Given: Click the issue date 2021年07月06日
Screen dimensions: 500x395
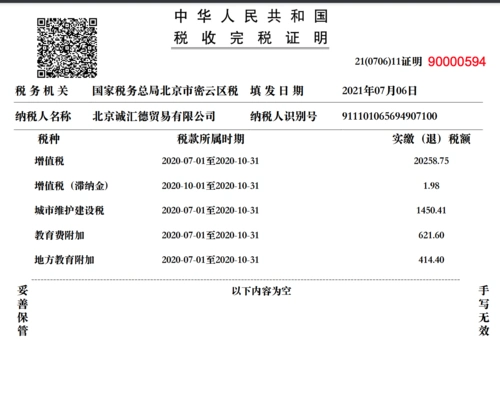Looking at the screenshot, I should [379, 91].
